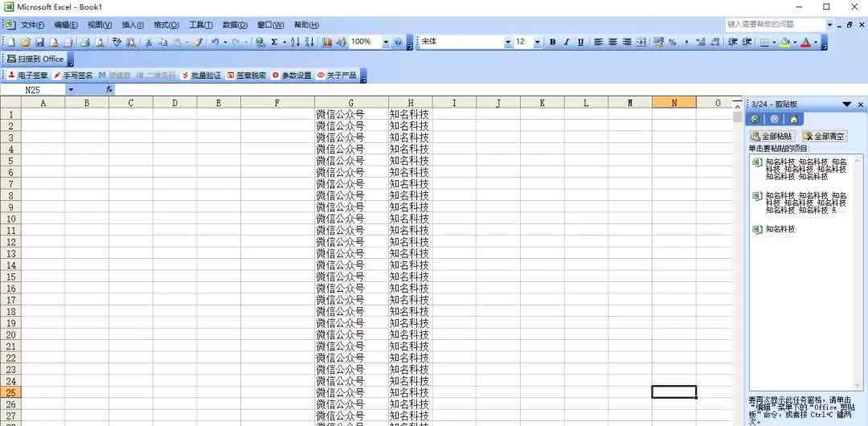The width and height of the screenshot is (868, 426).
Task: Click the clipboard pane Back arrow icon
Action: point(755,119)
